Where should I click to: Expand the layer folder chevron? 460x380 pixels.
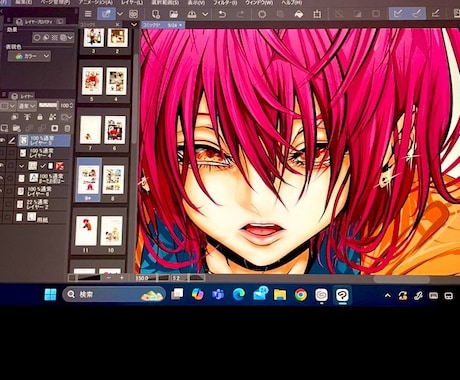coord(22,166)
